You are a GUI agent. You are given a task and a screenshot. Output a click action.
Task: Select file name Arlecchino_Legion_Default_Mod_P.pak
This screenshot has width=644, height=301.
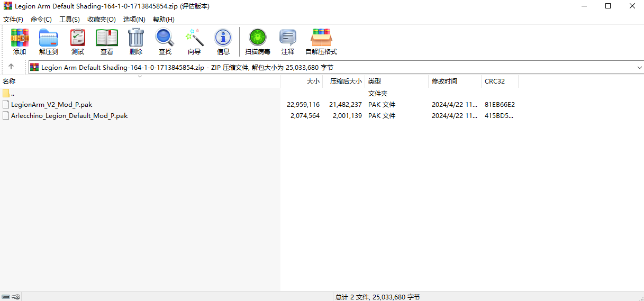69,115
